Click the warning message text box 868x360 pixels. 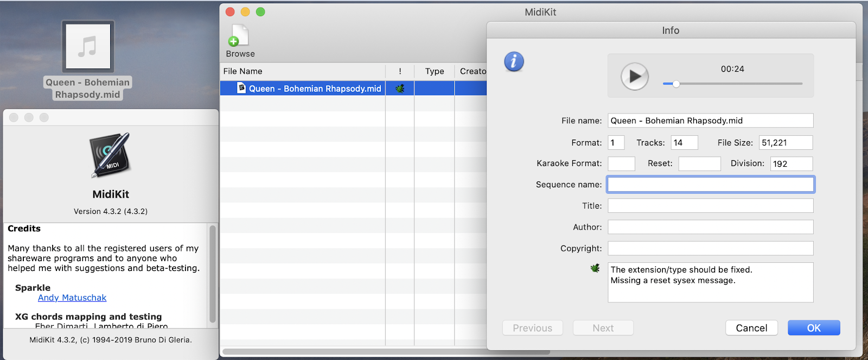pos(711,282)
